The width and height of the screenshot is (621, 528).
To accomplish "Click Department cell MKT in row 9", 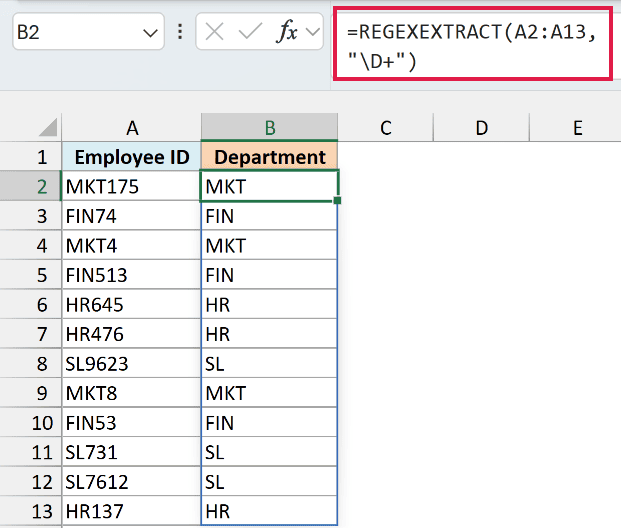I will (x=269, y=393).
